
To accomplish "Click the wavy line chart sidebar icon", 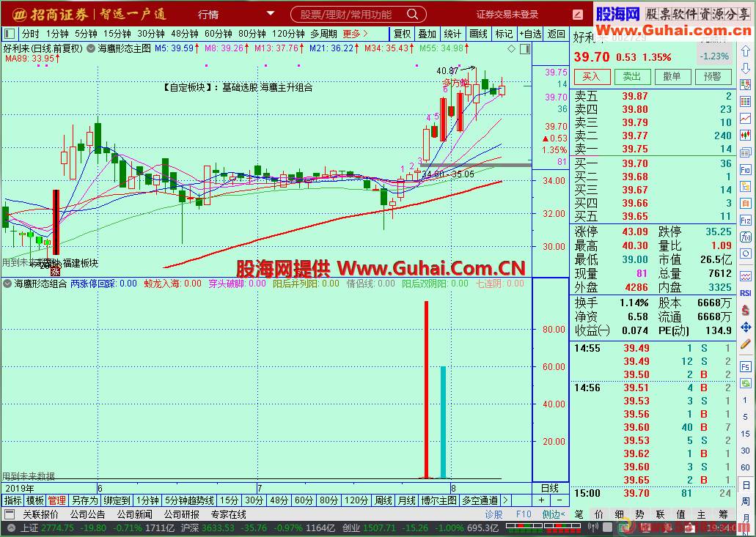I will point(746,276).
